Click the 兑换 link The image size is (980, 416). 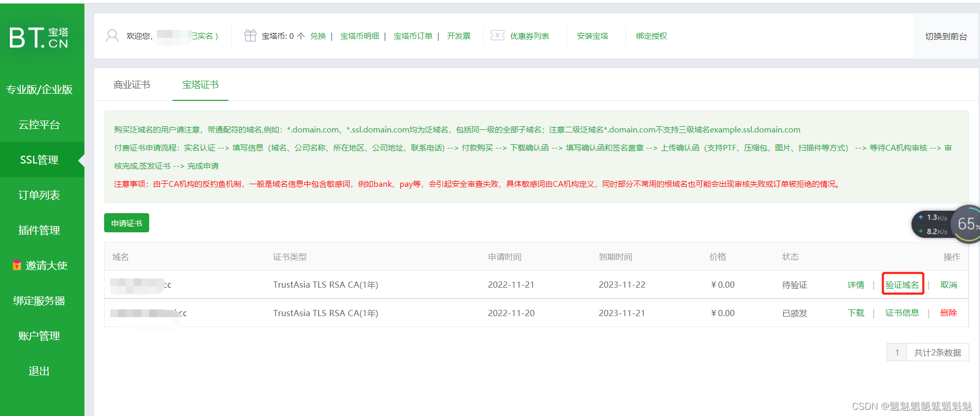click(x=318, y=36)
